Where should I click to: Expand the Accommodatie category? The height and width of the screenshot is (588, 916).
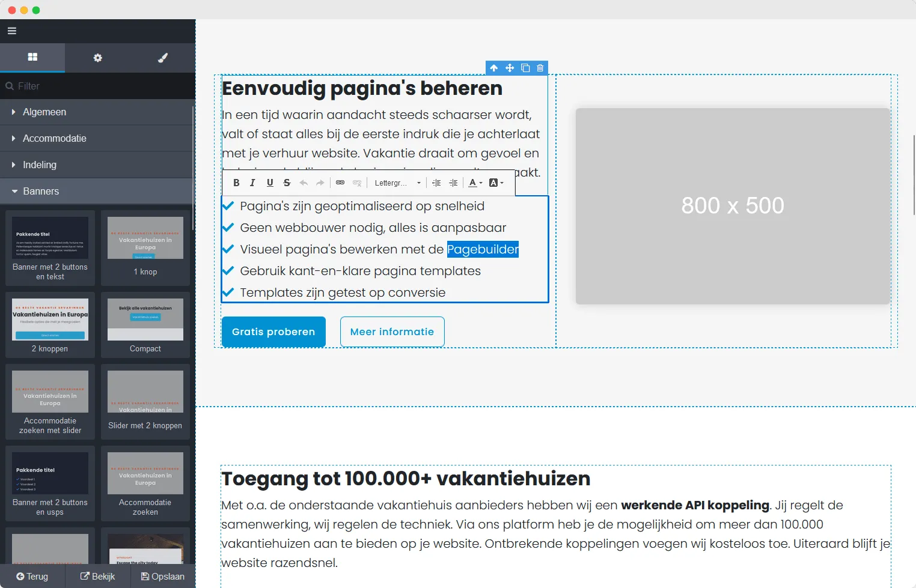click(96, 139)
